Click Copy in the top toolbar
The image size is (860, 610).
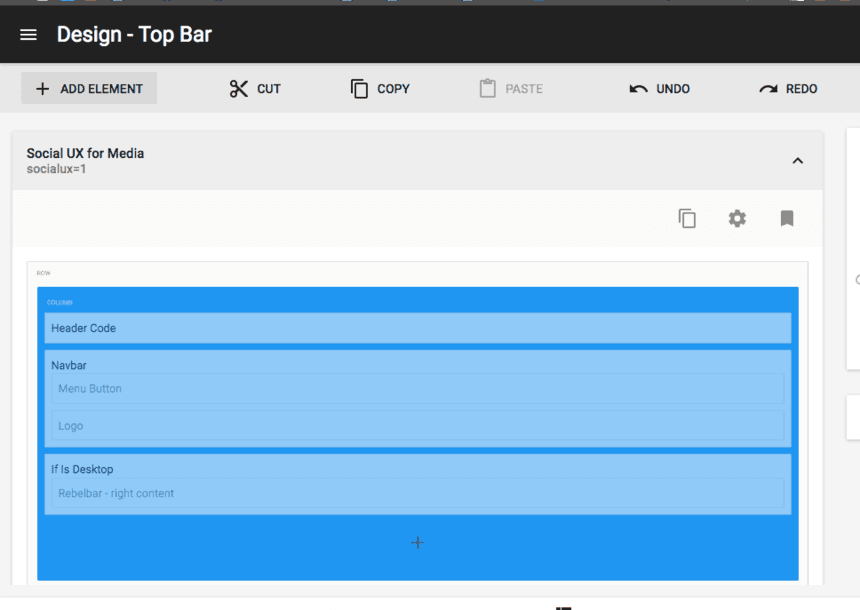pos(380,89)
